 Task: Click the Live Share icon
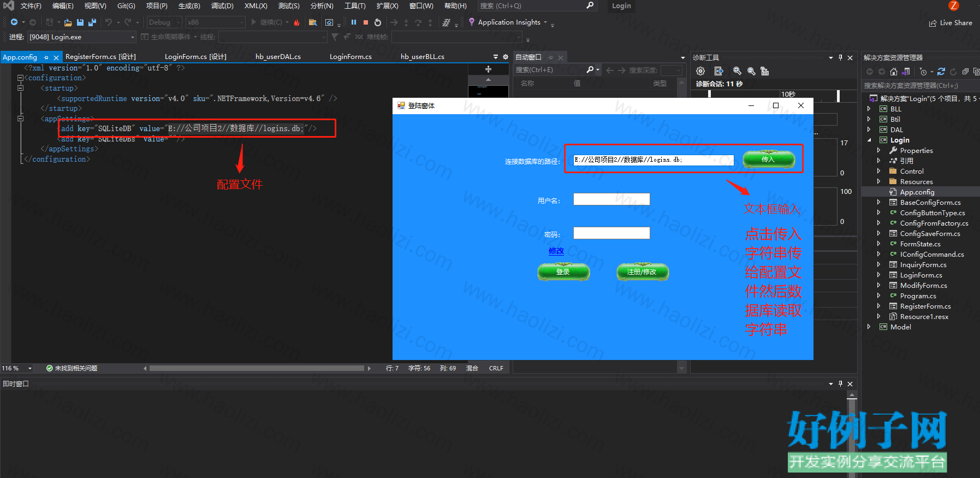(933, 23)
